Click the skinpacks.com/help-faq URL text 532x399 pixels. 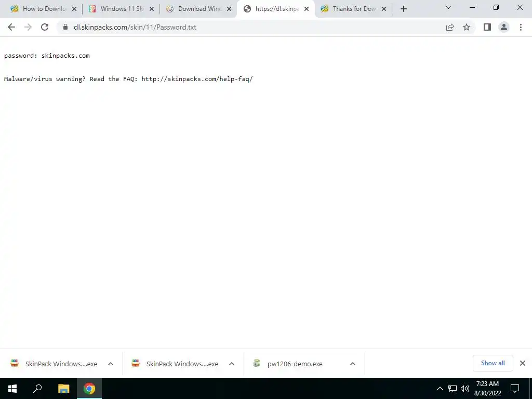[x=197, y=79]
